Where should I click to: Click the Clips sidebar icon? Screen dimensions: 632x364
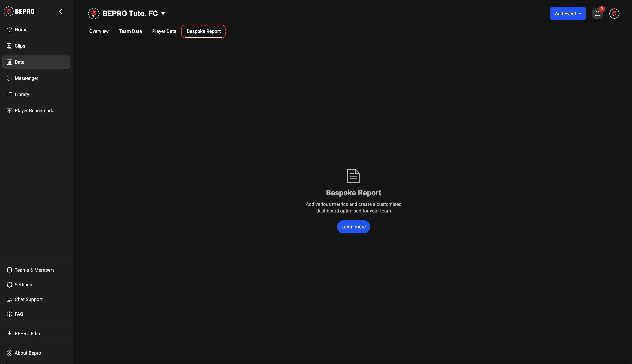[x=10, y=46]
